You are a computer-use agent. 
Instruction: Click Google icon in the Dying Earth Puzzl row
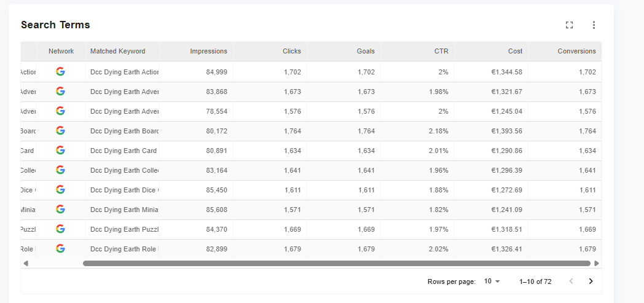click(x=60, y=229)
